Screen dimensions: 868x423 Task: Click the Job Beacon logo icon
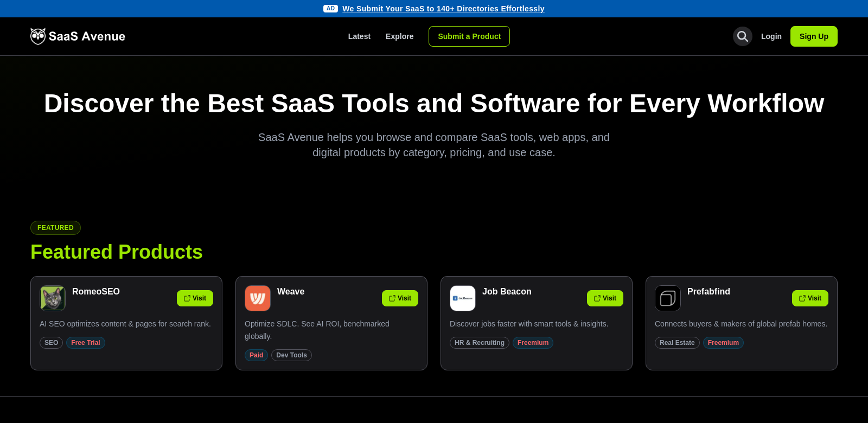tap(463, 298)
